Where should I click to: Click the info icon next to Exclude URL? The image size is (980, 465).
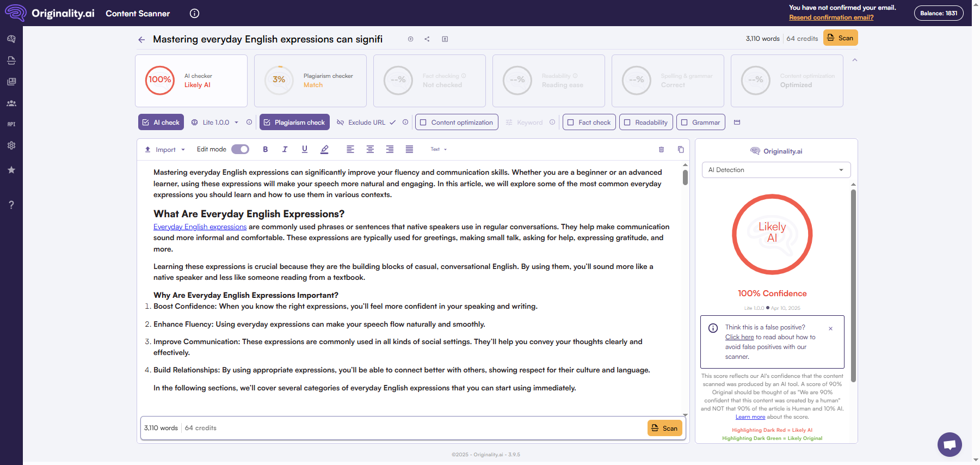tap(405, 122)
